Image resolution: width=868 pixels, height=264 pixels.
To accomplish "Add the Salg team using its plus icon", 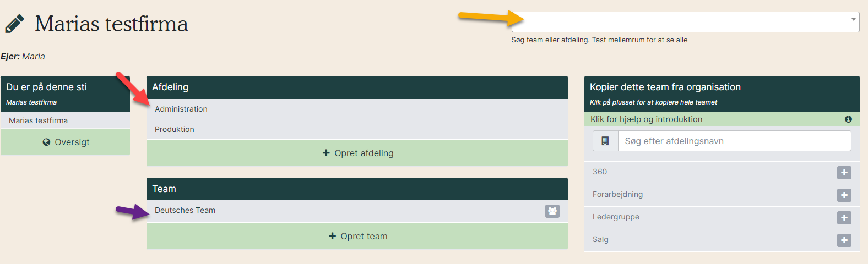I will point(844,240).
